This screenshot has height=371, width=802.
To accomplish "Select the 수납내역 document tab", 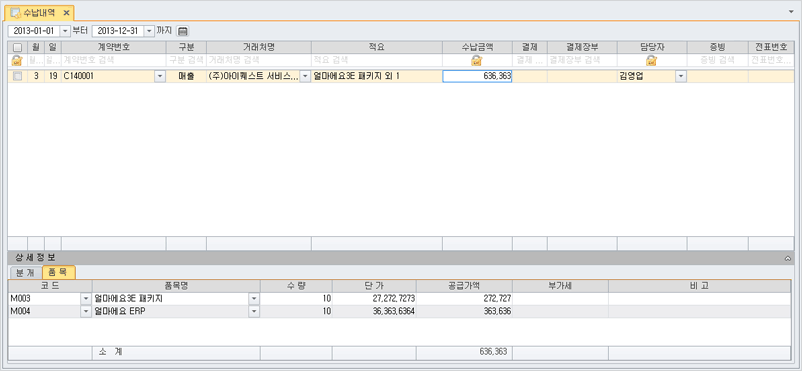I will (x=39, y=12).
